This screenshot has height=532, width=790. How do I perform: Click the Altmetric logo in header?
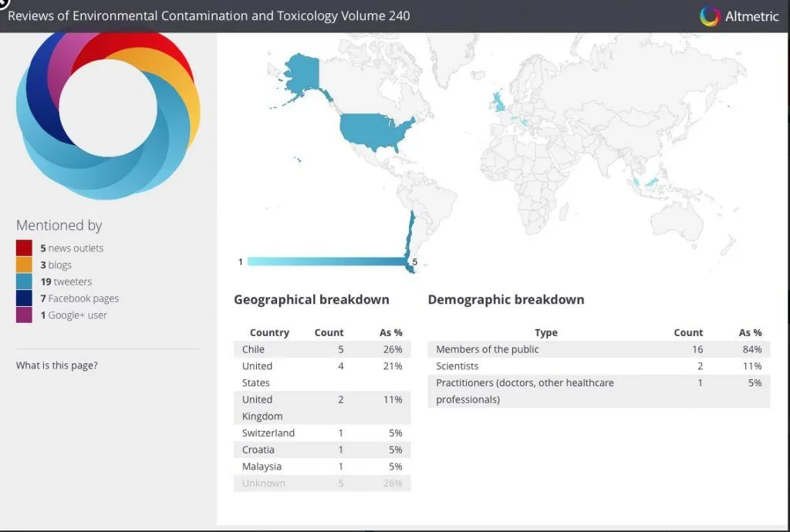[x=739, y=16]
